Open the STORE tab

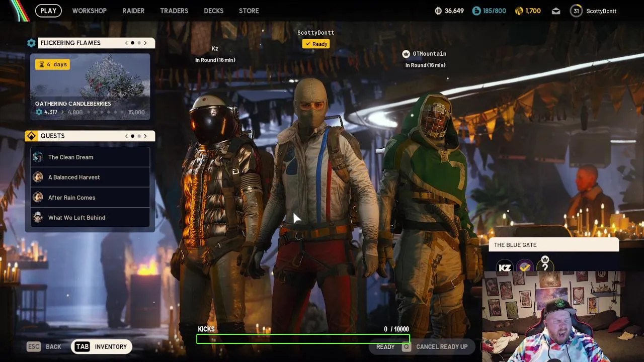(x=249, y=11)
